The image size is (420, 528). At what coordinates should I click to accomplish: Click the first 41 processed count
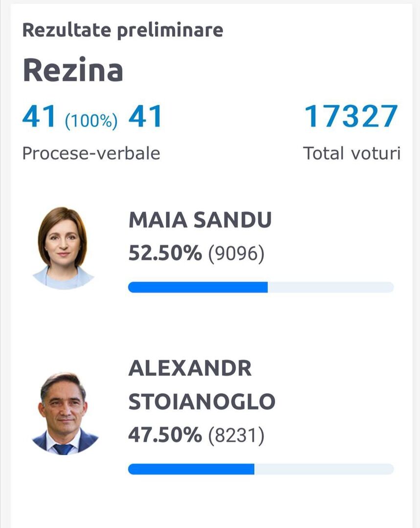(39, 116)
